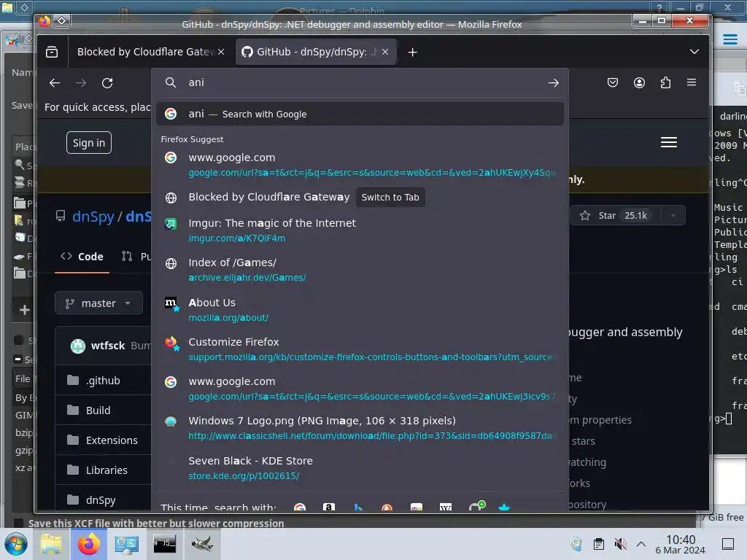Open a new tab with plus button
This screenshot has height=560, width=747.
point(413,52)
